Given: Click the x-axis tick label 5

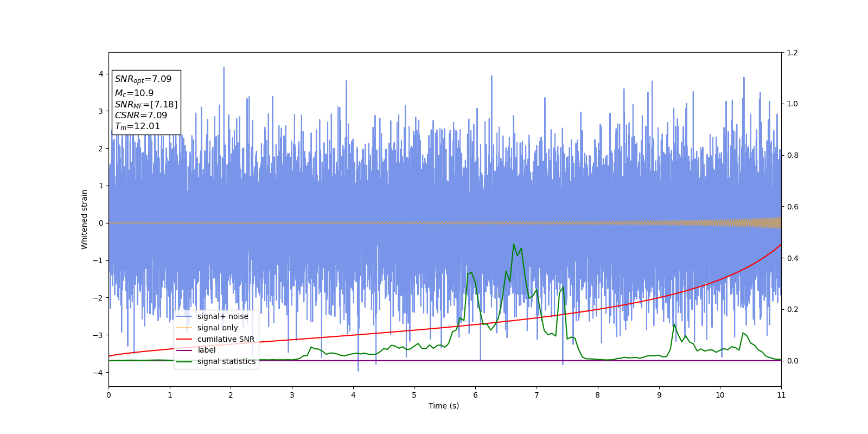Looking at the screenshot, I should pos(414,395).
